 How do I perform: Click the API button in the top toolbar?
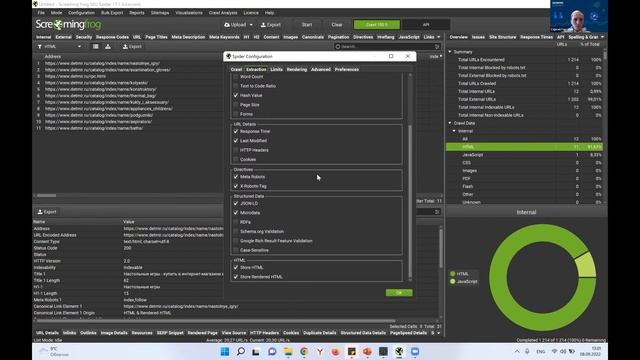coord(426,25)
